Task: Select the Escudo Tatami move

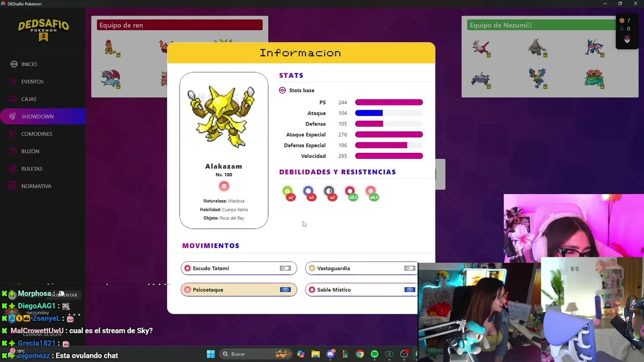Action: click(x=238, y=268)
